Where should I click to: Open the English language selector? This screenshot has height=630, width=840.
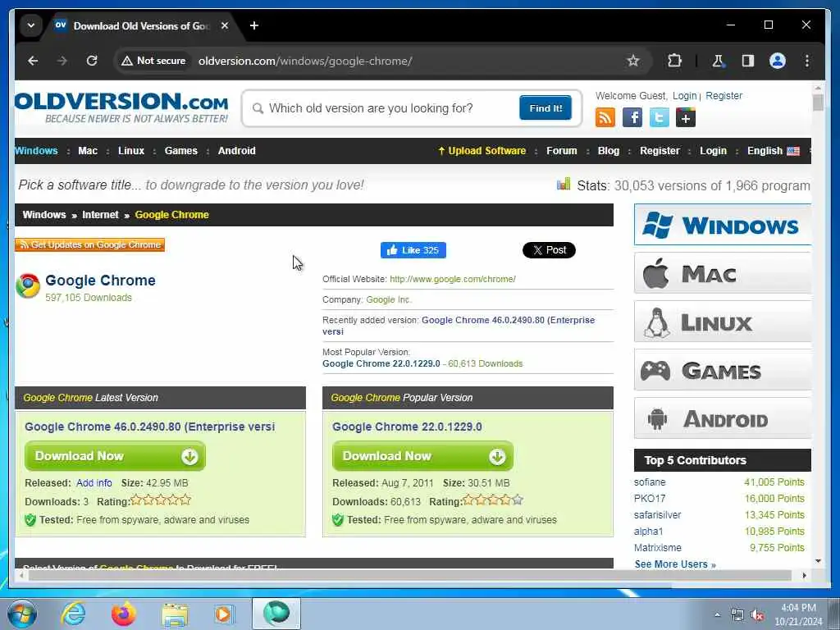773,151
